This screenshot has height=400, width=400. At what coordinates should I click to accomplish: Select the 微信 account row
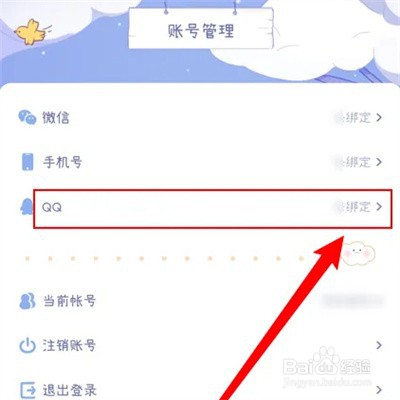click(200, 117)
